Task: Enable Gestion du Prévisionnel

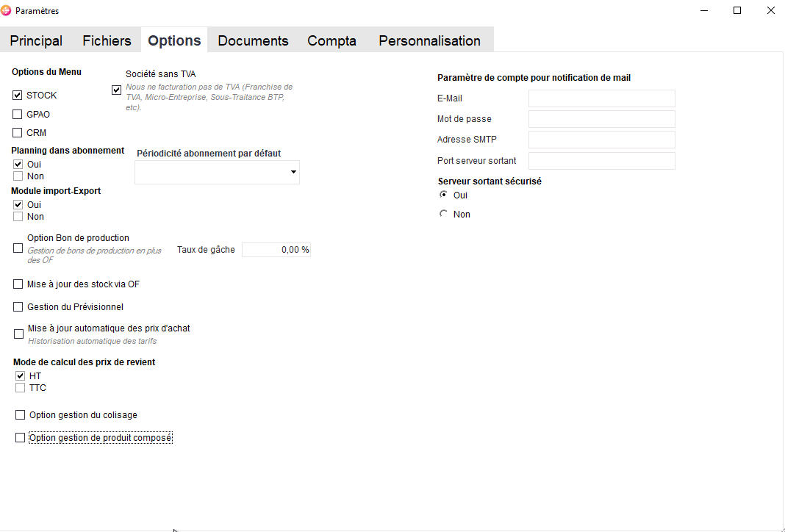Action: (x=18, y=307)
